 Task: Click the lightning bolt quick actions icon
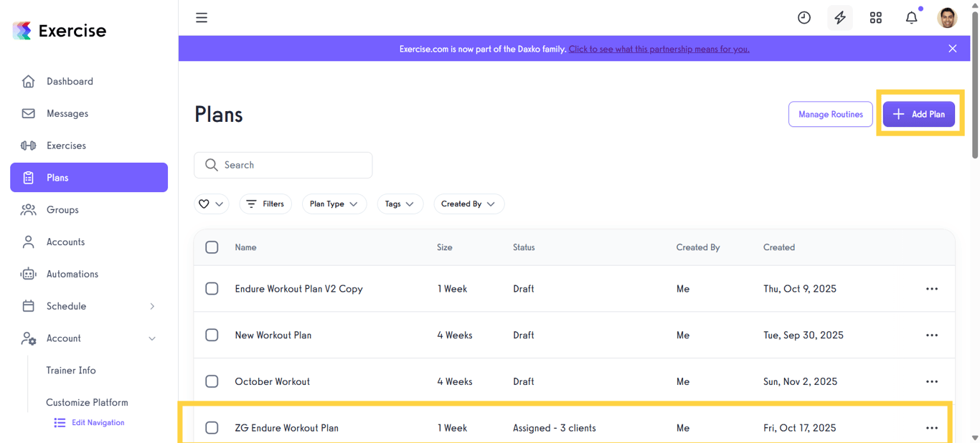pos(839,17)
